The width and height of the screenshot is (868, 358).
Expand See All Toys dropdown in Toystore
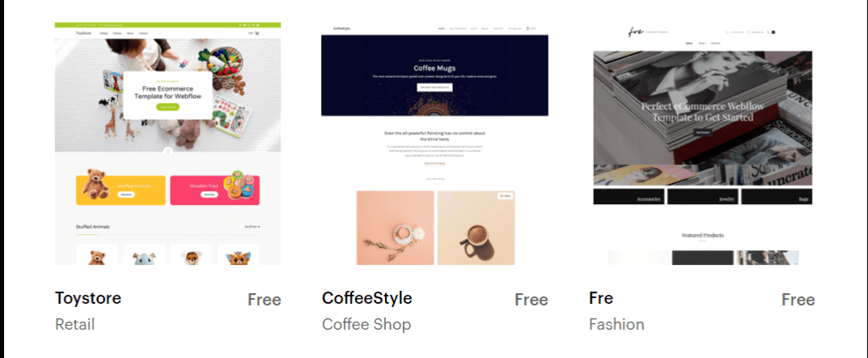(252, 227)
